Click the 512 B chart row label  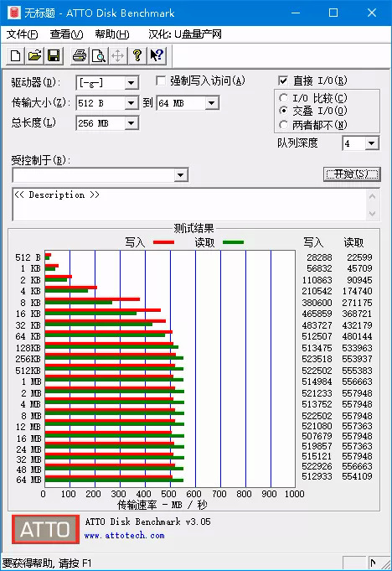pyautogui.click(x=28, y=257)
